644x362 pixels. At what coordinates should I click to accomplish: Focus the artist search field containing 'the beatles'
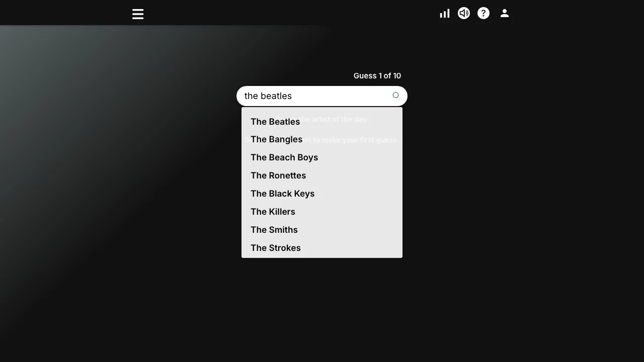pyautogui.click(x=322, y=96)
